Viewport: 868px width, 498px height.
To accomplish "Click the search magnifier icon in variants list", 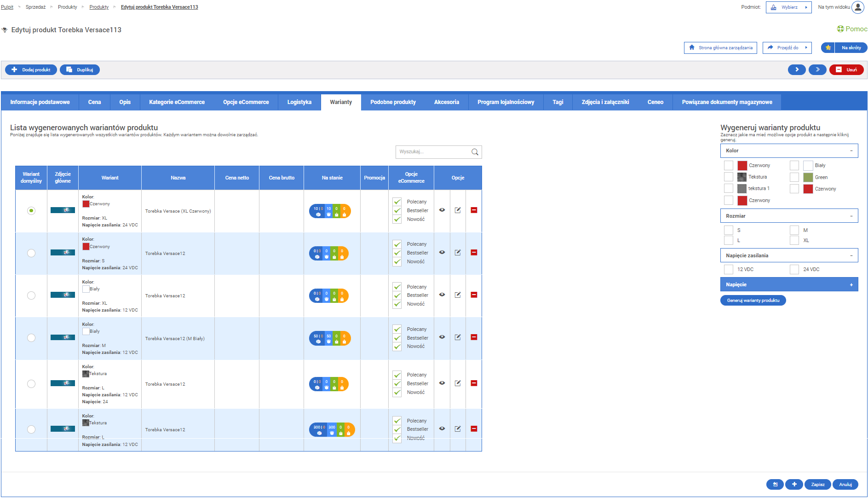I will pyautogui.click(x=475, y=152).
